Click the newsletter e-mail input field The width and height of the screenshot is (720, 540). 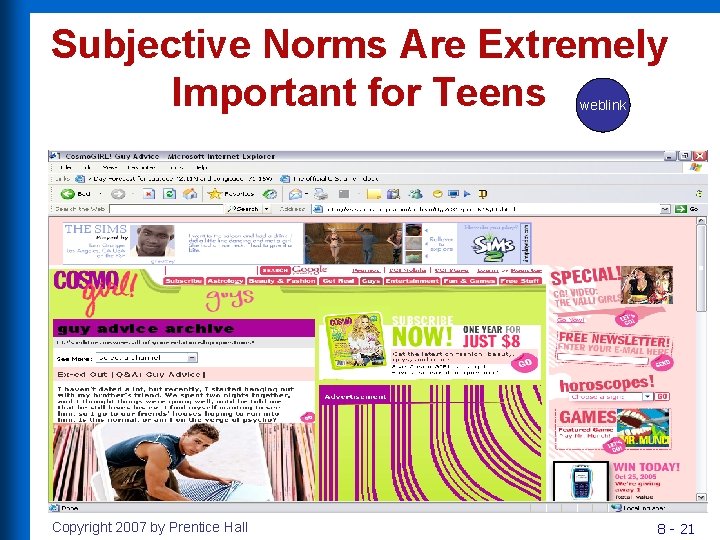tap(602, 360)
